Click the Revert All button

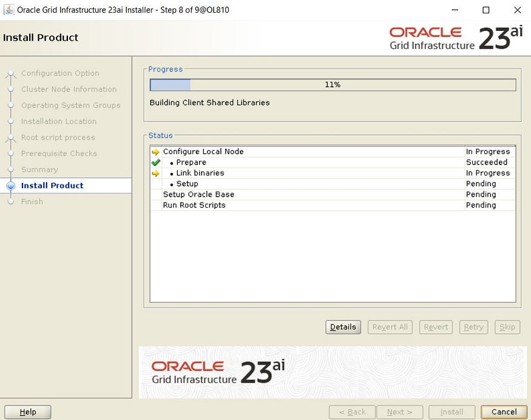(390, 327)
